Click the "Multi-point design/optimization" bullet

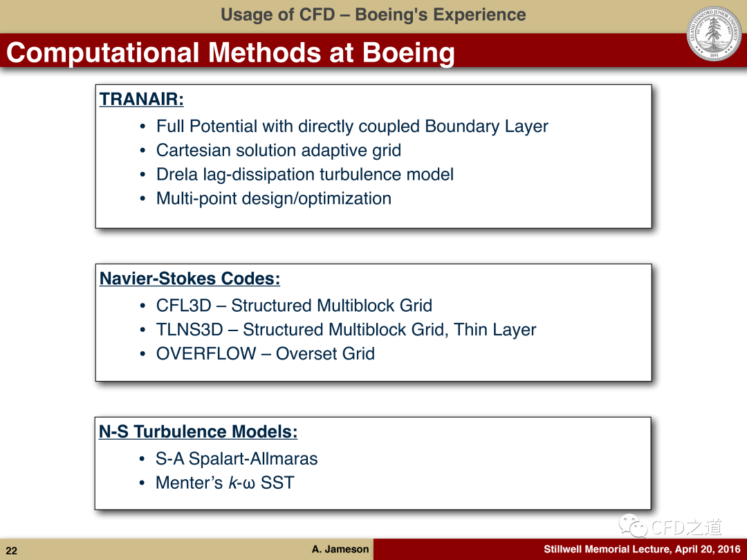[274, 198]
